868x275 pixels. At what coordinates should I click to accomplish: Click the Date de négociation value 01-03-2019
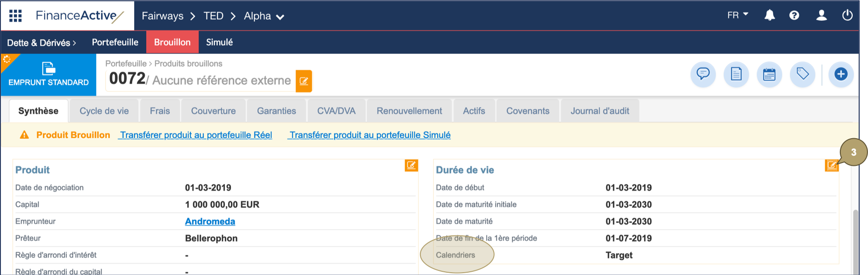point(208,187)
